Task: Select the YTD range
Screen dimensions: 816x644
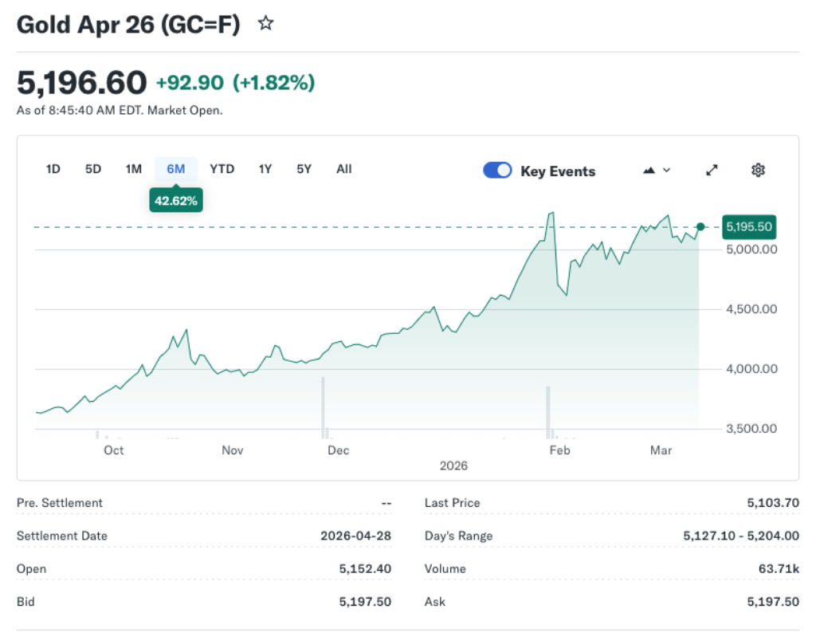Action: [222, 169]
